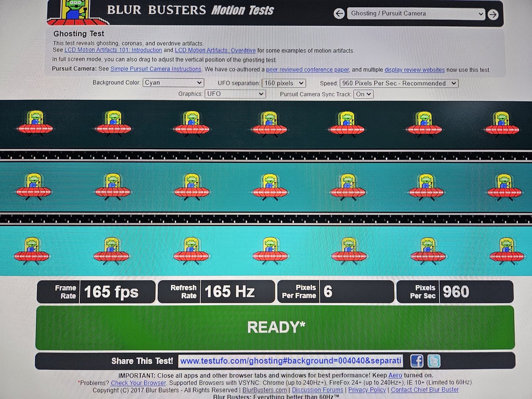Open the LCD Motion Artifacts: Overdrive link
This screenshot has height=399, width=532.
[x=215, y=50]
